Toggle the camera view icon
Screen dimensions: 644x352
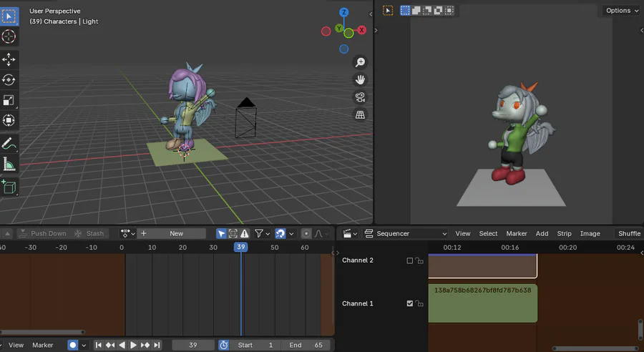[x=360, y=97]
